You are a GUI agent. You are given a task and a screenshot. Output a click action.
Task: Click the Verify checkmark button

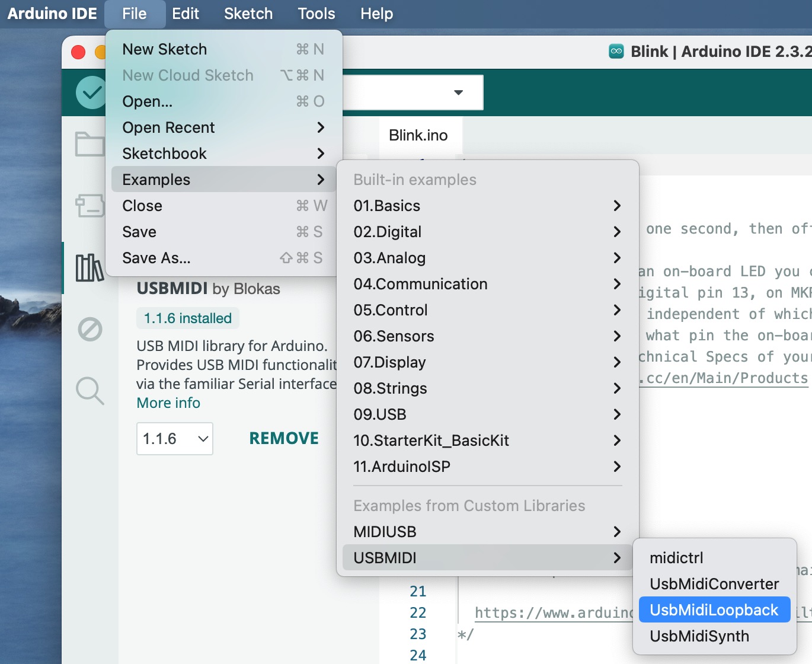click(x=91, y=92)
